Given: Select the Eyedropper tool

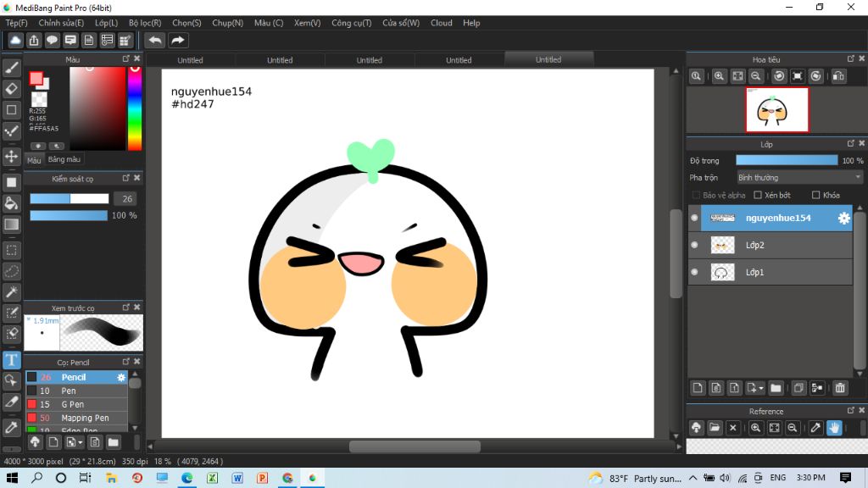Looking at the screenshot, I should (12, 427).
